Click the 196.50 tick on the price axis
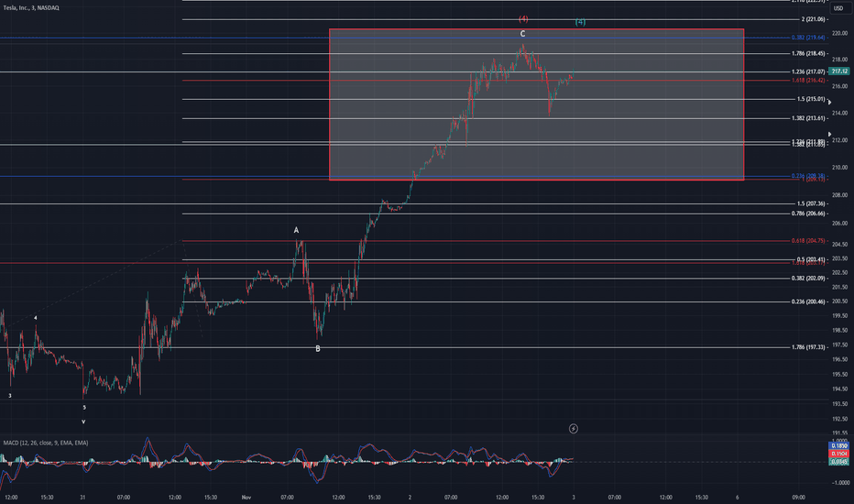This screenshot has width=854, height=504. [x=840, y=359]
